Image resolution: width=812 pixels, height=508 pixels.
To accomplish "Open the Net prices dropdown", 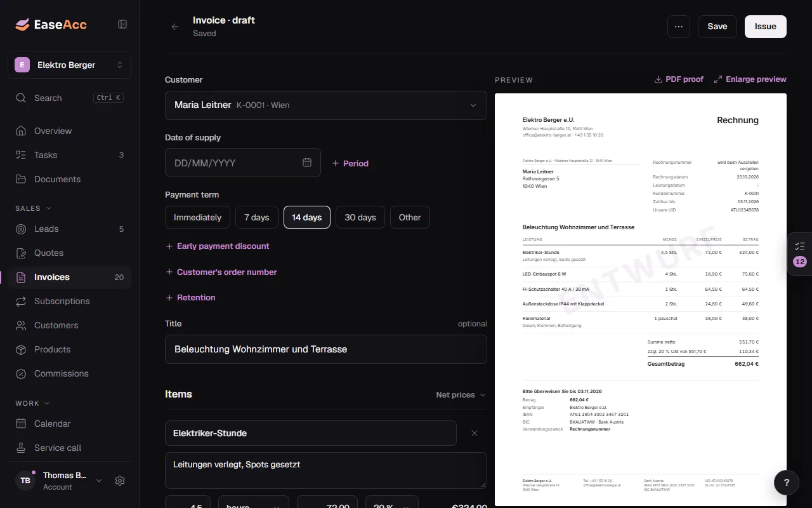I will [x=461, y=395].
